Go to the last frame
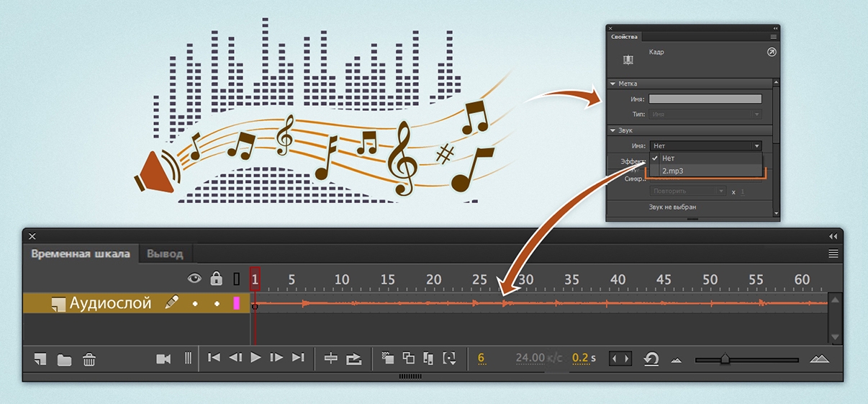Image resolution: width=868 pixels, height=404 pixels. [298, 357]
